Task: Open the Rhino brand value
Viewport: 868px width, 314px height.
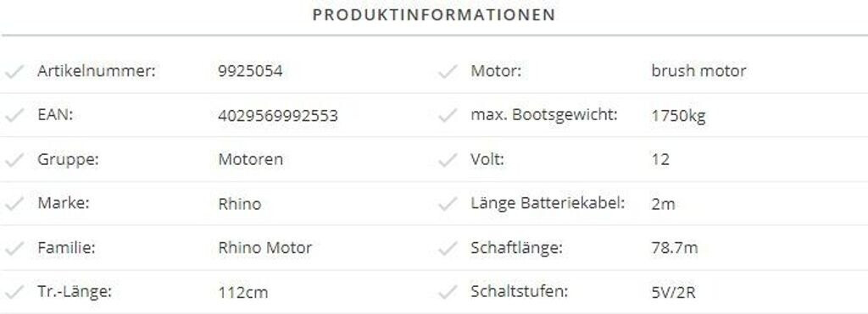Action: tap(240, 204)
